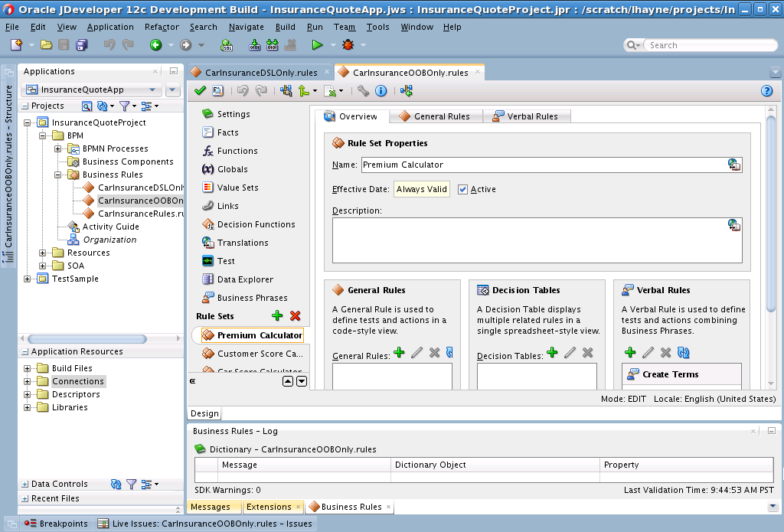The image size is (784, 532).
Task: Click the New file toolbar icon
Action: [x=17, y=45]
